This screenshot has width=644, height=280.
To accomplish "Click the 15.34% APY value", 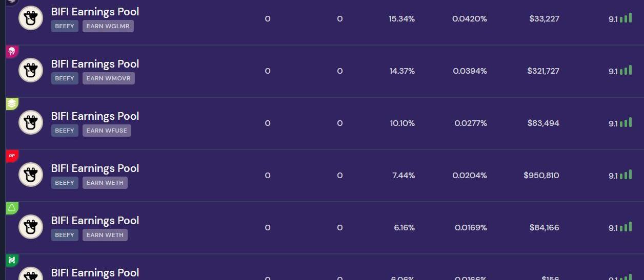I will click(x=401, y=19).
